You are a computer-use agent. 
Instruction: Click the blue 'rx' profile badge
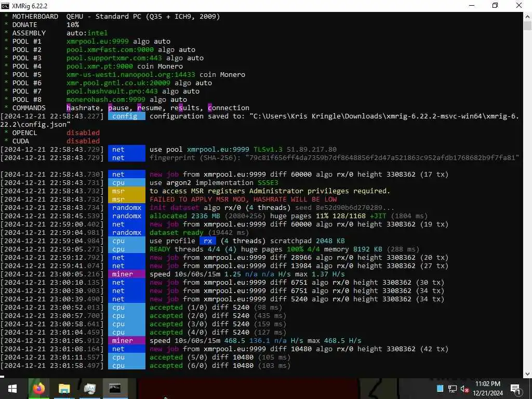pyautogui.click(x=208, y=241)
